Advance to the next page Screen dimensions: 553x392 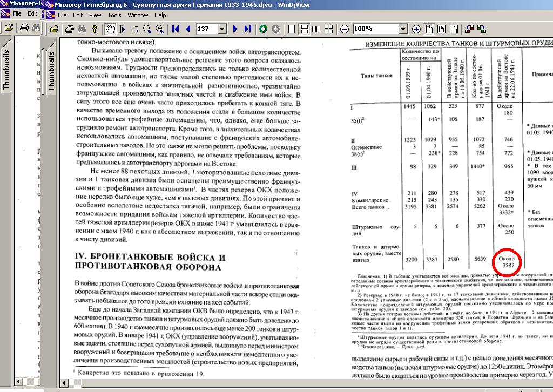point(235,29)
